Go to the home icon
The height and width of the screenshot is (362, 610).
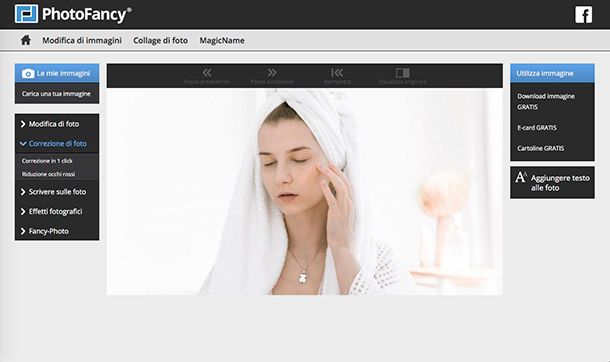26,40
